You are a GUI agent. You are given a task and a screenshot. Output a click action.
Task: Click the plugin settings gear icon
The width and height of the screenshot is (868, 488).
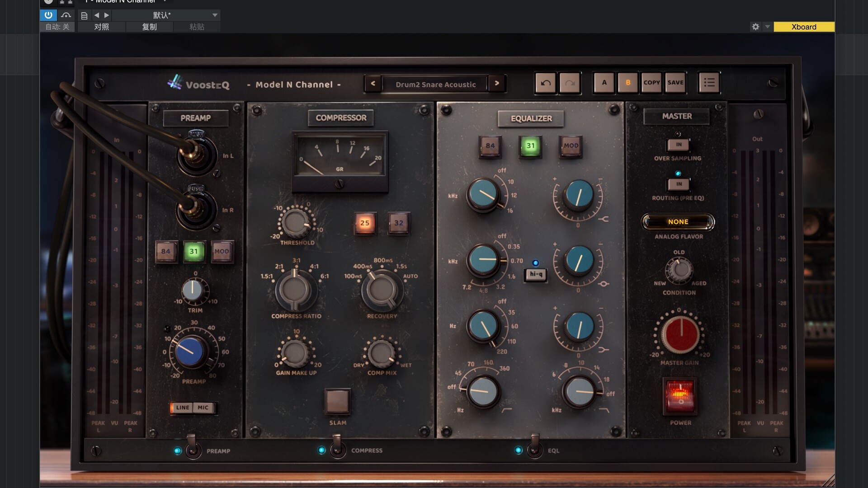coord(755,27)
